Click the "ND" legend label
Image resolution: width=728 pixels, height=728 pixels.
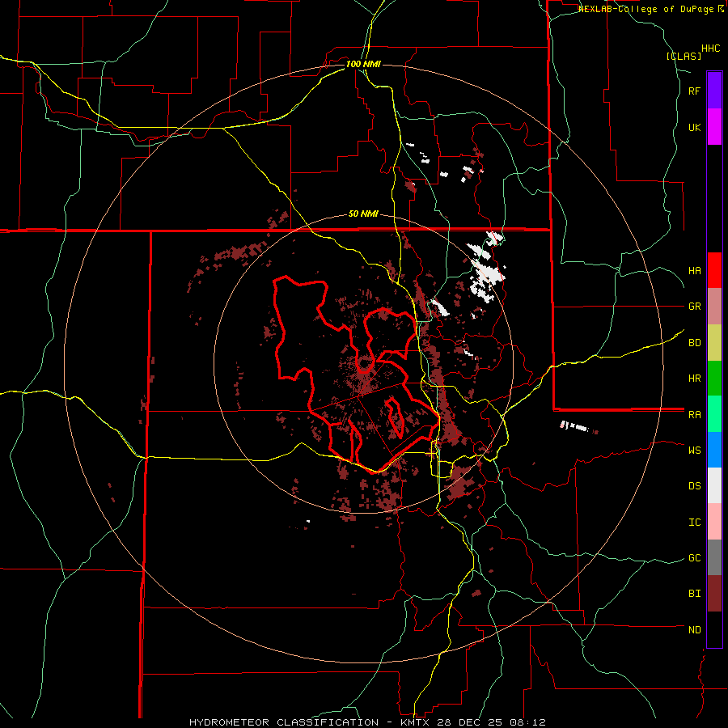[694, 630]
